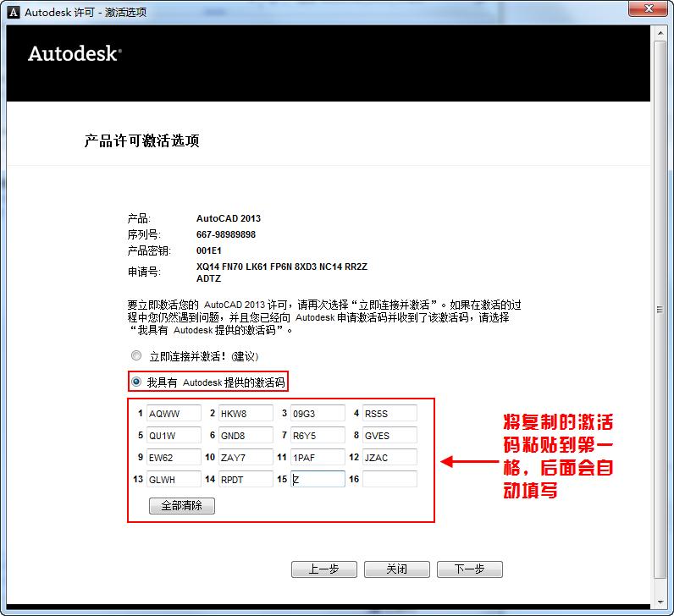Proceed with the 下一步 button
This screenshot has width=674, height=616.
point(470,569)
